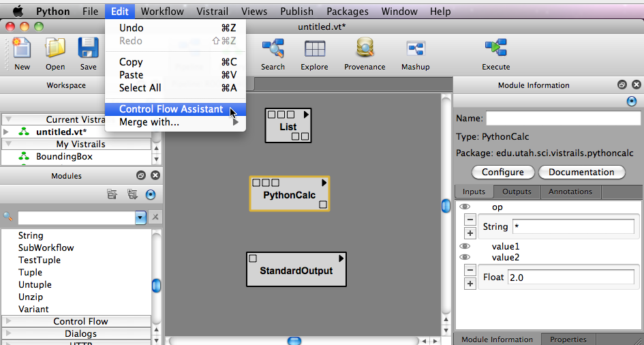This screenshot has height=345, width=644.
Task: Open module Documentation button
Action: click(x=581, y=172)
